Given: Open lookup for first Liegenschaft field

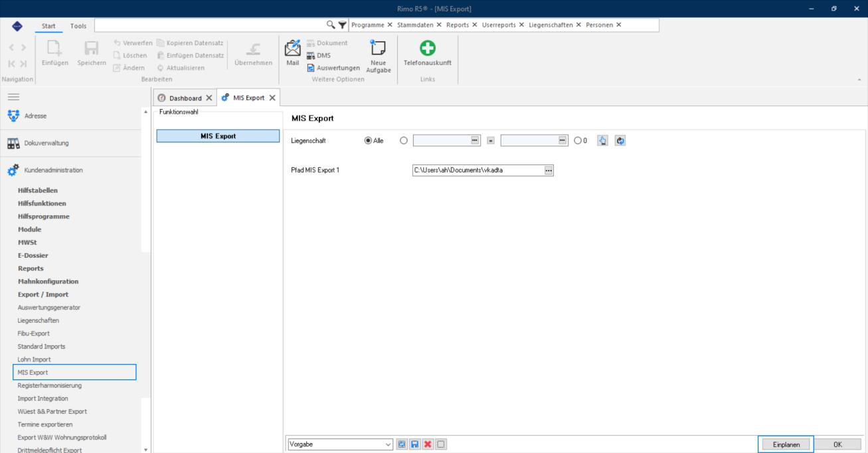Looking at the screenshot, I should click(x=475, y=141).
